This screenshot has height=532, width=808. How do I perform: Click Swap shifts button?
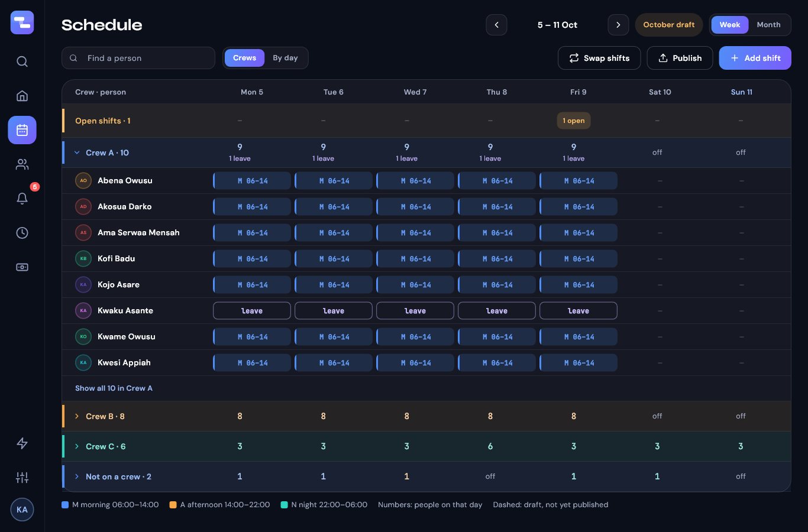[599, 58]
